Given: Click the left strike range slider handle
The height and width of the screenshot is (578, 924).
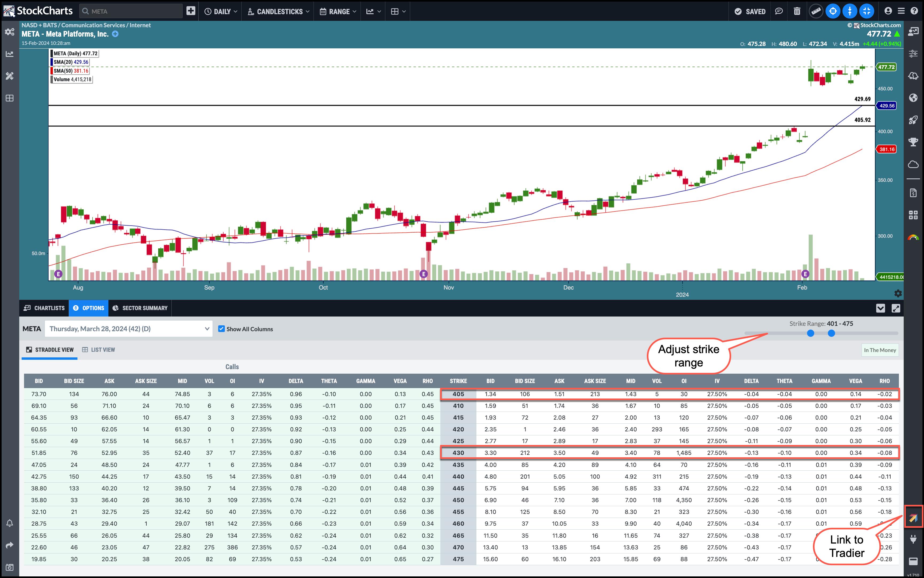Looking at the screenshot, I should pos(811,333).
